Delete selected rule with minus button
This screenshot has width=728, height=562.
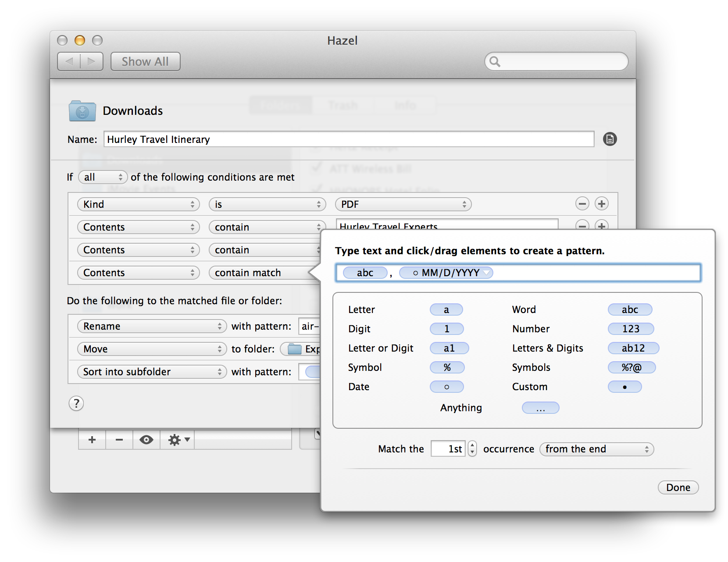pyautogui.click(x=119, y=440)
